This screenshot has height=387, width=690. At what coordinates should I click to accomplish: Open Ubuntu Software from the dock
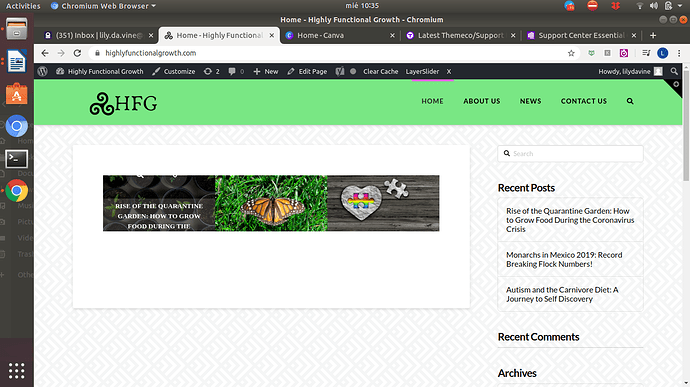[17, 94]
